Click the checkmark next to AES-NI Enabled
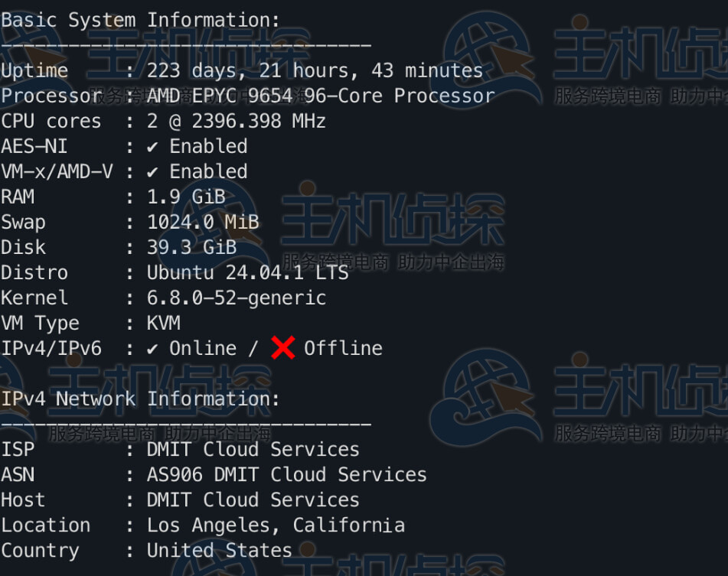 153,146
